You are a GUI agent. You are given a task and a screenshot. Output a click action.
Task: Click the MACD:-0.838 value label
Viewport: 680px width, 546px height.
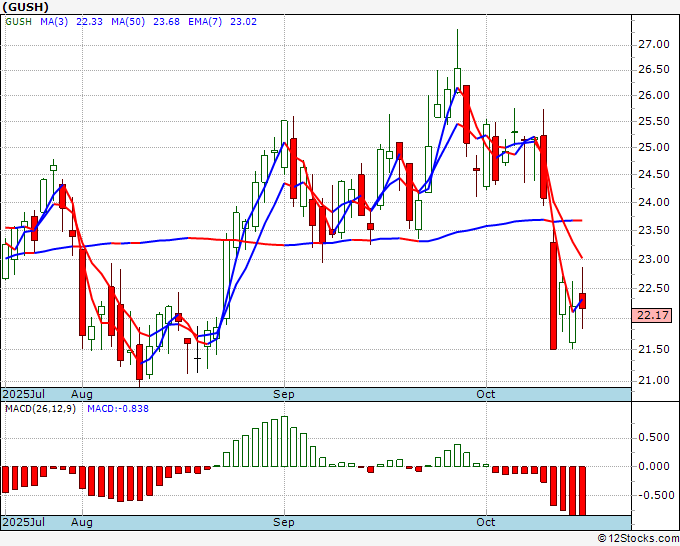(118, 409)
